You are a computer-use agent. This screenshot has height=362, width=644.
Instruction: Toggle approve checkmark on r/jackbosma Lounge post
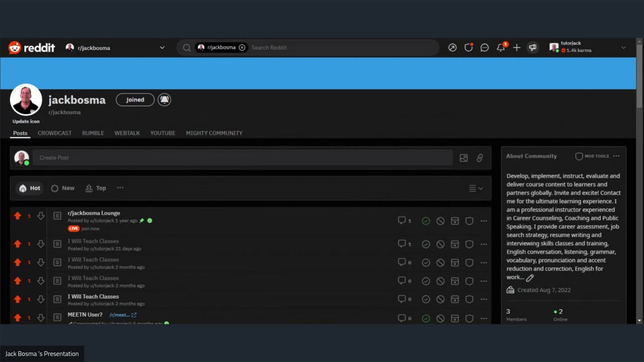pyautogui.click(x=426, y=221)
